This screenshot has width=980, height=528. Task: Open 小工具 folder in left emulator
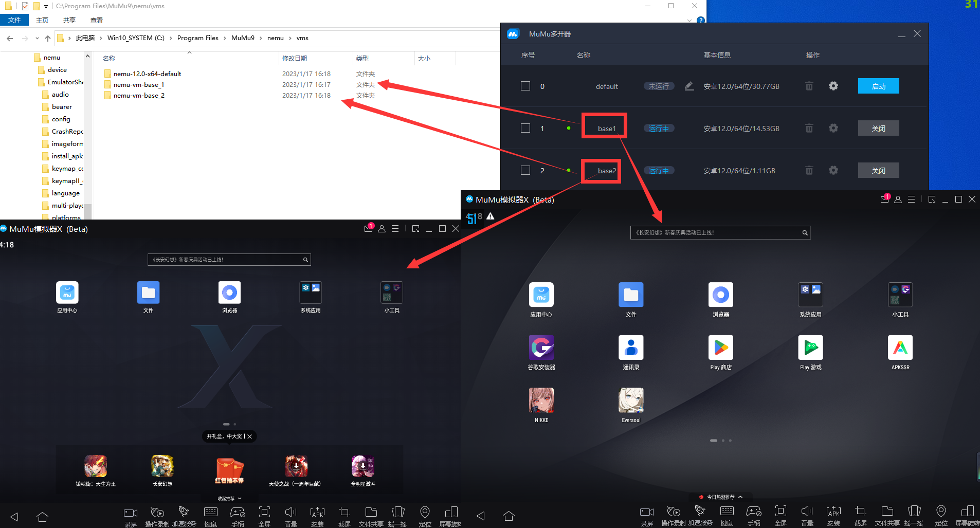point(392,293)
